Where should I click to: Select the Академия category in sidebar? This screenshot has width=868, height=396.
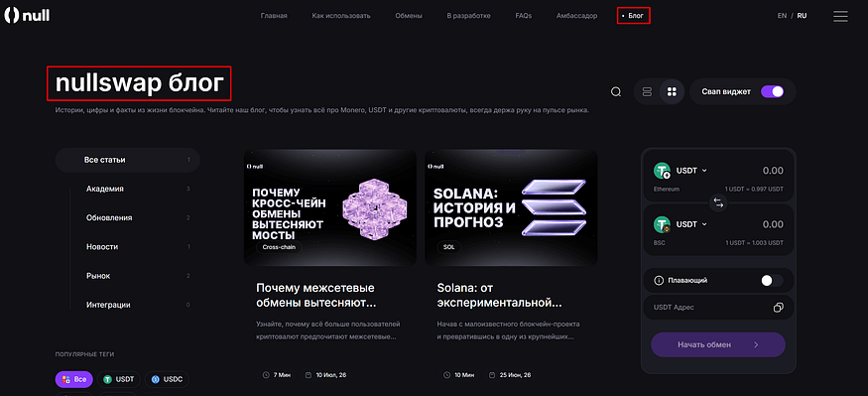click(104, 189)
